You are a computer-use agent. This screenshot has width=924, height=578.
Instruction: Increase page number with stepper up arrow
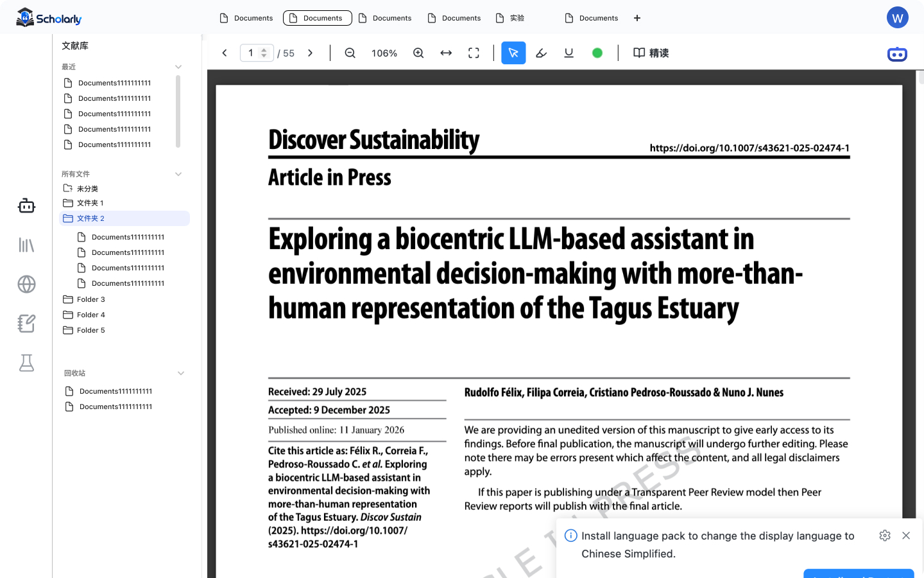point(264,50)
